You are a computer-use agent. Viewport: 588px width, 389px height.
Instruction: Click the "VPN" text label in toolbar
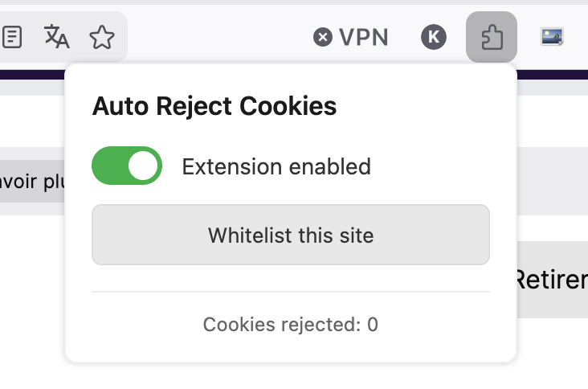click(x=364, y=36)
